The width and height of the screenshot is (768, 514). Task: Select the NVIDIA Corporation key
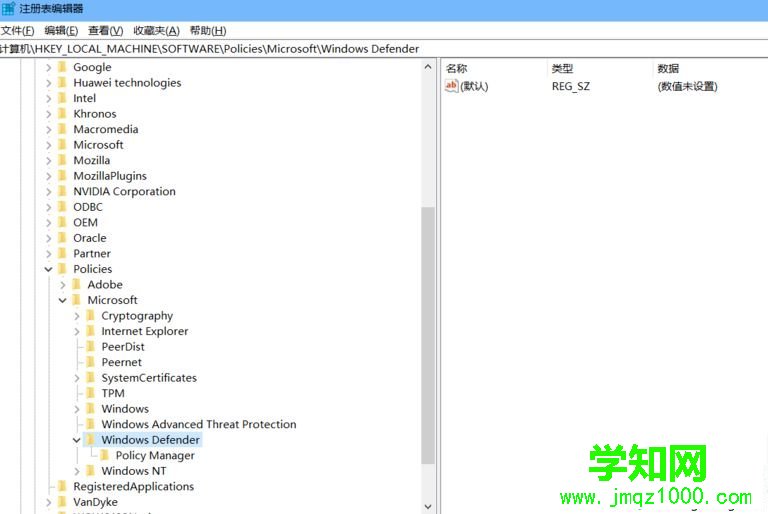[x=124, y=192]
